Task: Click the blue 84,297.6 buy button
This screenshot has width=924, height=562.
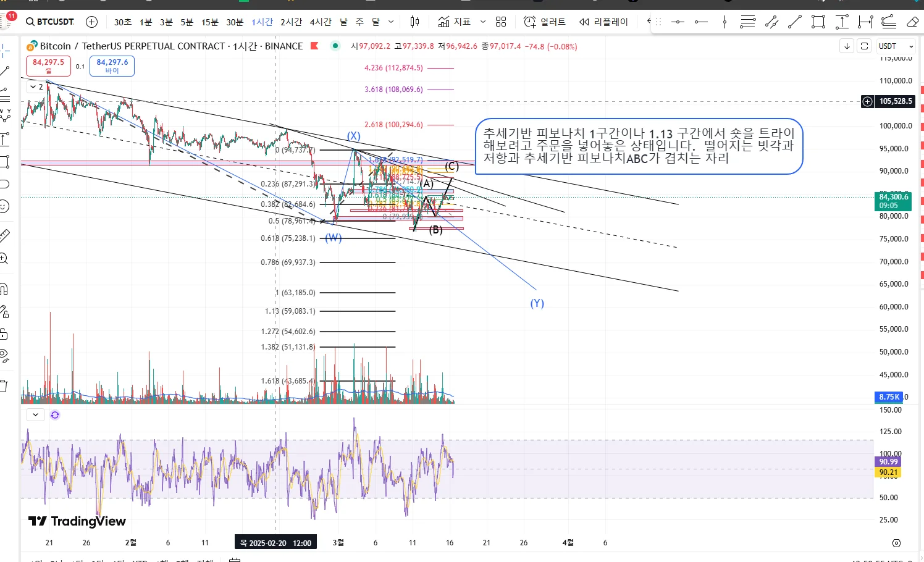Action: pyautogui.click(x=112, y=66)
